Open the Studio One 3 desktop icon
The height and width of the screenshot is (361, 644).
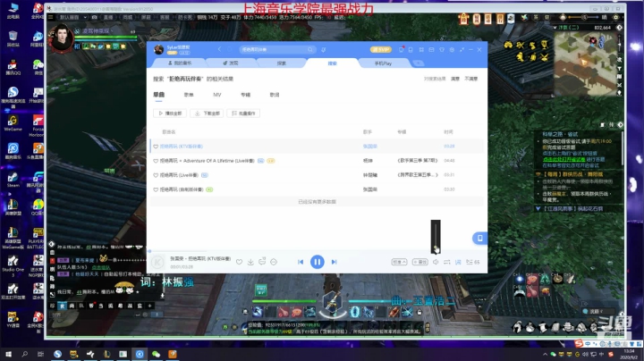(x=13, y=266)
